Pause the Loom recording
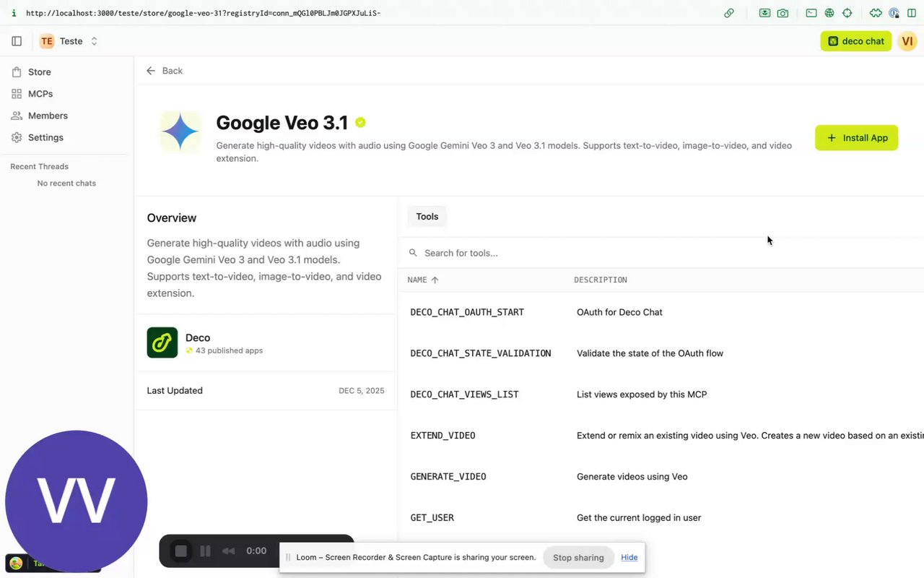The image size is (924, 578). (205, 551)
